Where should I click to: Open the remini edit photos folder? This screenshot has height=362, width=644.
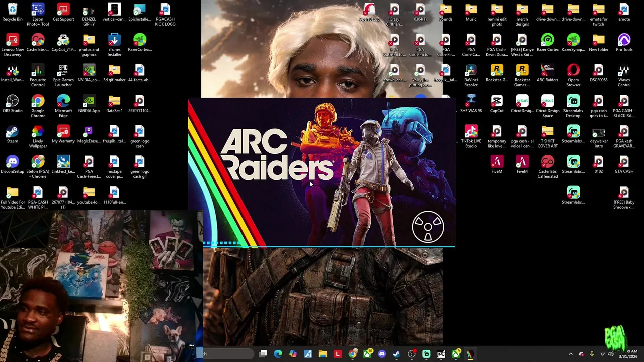point(497,15)
